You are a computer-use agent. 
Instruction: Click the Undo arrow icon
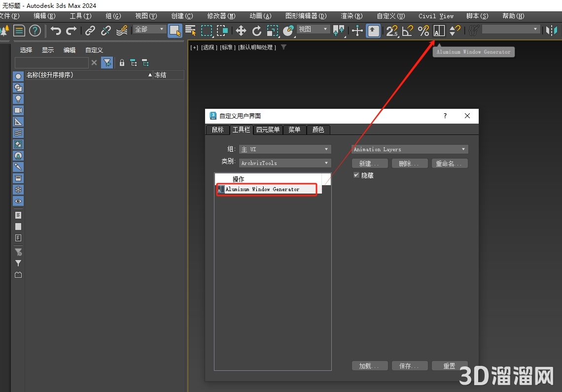click(x=56, y=31)
